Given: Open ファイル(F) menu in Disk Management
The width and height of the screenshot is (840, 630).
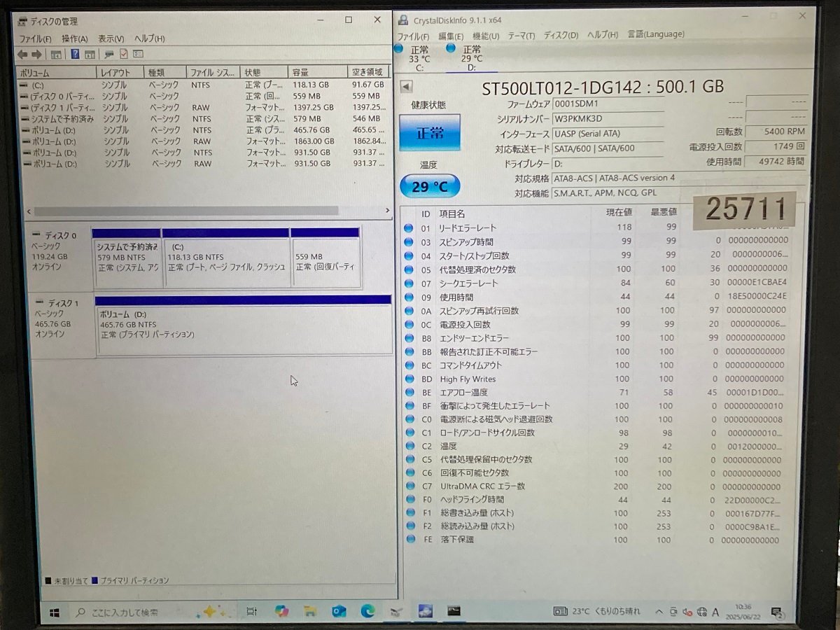Looking at the screenshot, I should 35,39.
